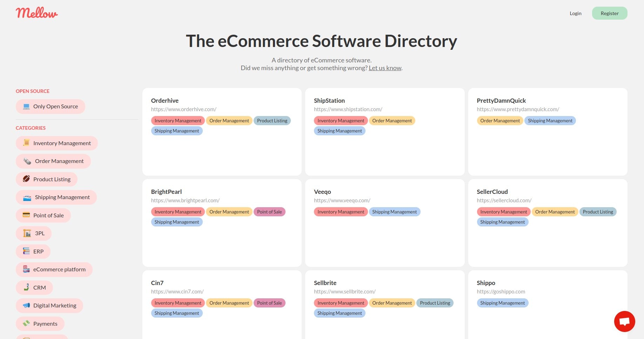This screenshot has height=339, width=644.
Task: Click Sellbrite's Product Listing tag
Action: point(435,303)
